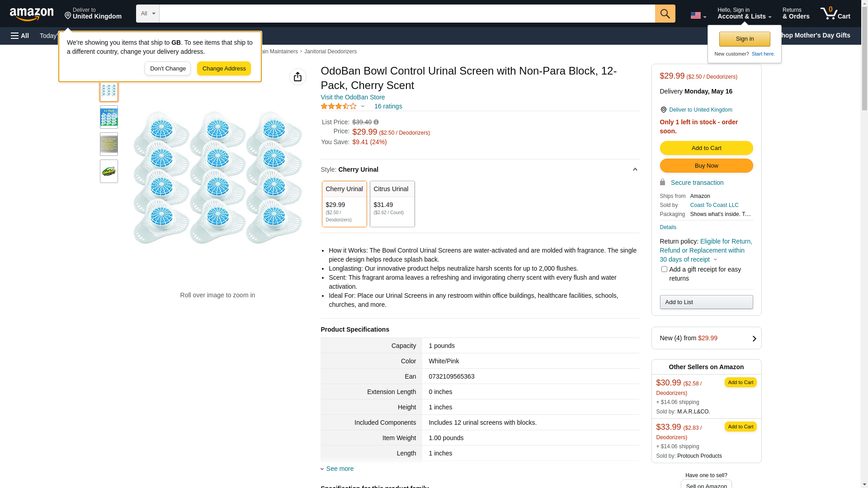Collapse the Style section chevron

635,169
